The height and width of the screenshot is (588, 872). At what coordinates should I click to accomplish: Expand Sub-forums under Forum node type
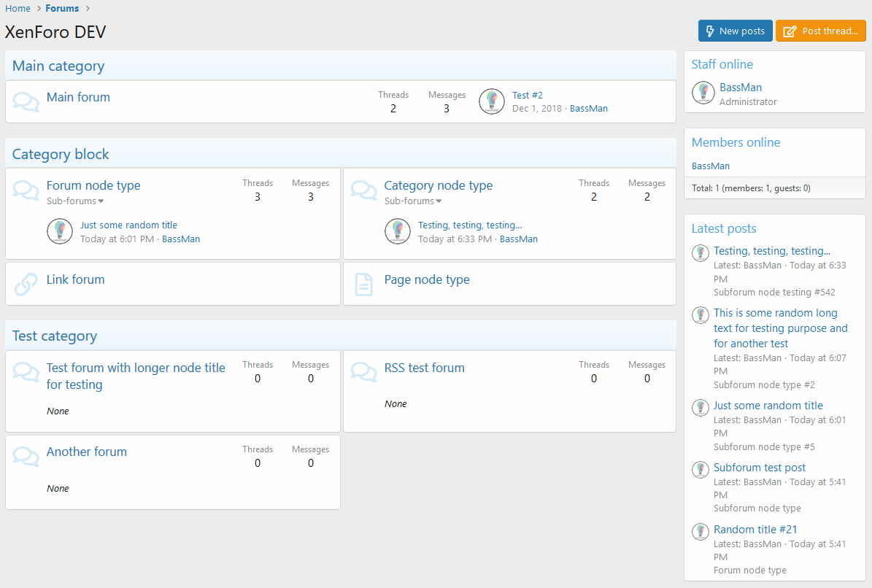tap(75, 201)
